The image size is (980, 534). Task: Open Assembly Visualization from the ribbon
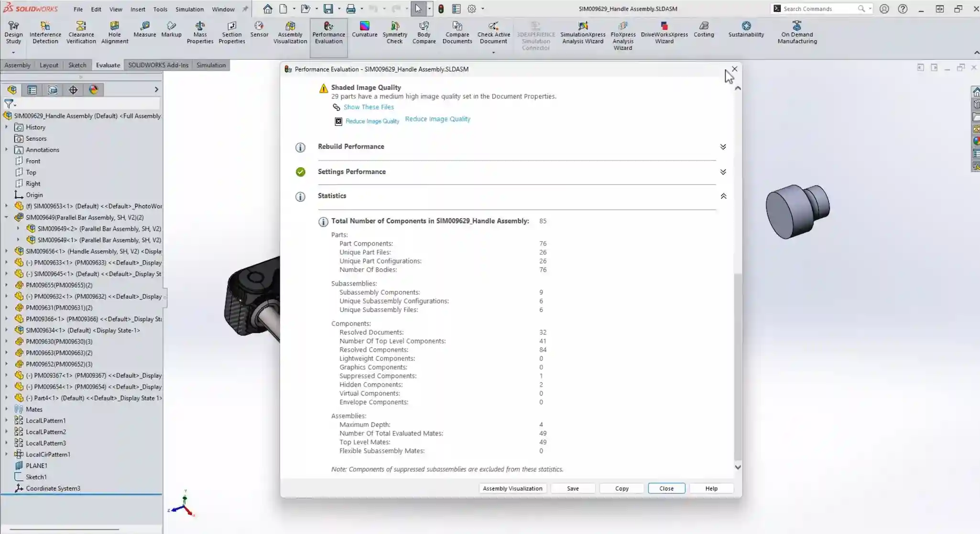point(290,33)
